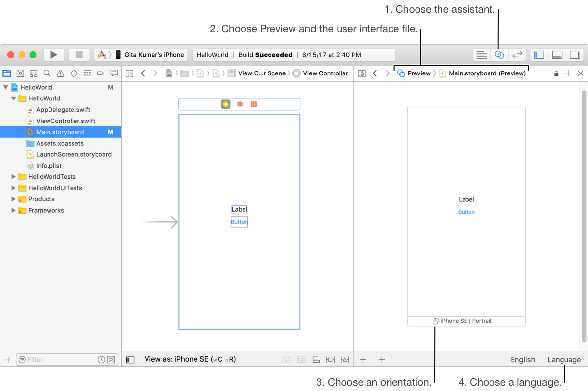Collapse the HelloWorld group folder
Image resolution: width=588 pixels, height=391 pixels.
coord(13,98)
